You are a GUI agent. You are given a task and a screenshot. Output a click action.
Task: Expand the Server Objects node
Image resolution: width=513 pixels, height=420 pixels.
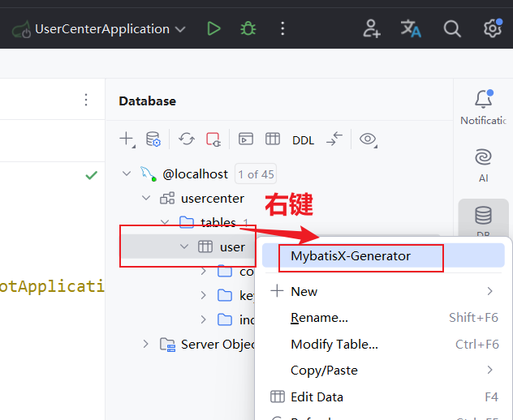pyautogui.click(x=145, y=344)
